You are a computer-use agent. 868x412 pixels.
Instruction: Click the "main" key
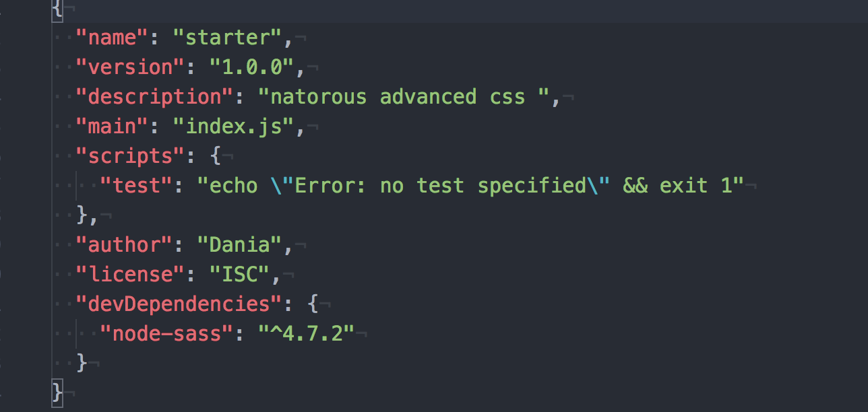(112, 127)
